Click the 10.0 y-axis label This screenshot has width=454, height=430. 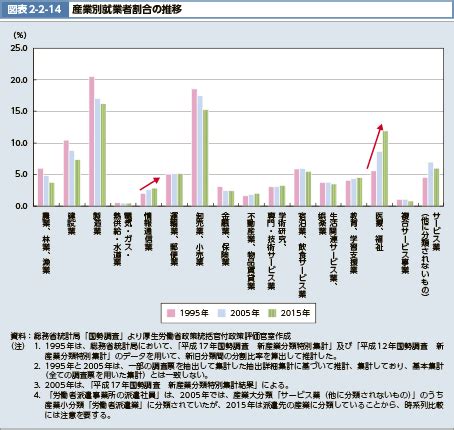tap(19, 143)
